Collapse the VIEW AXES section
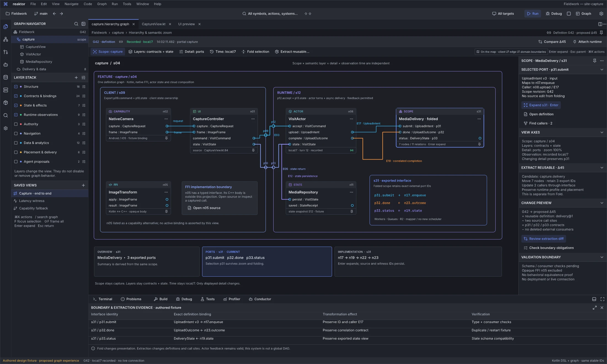Image resolution: width=607 pixels, height=364 pixels. pos(602,133)
